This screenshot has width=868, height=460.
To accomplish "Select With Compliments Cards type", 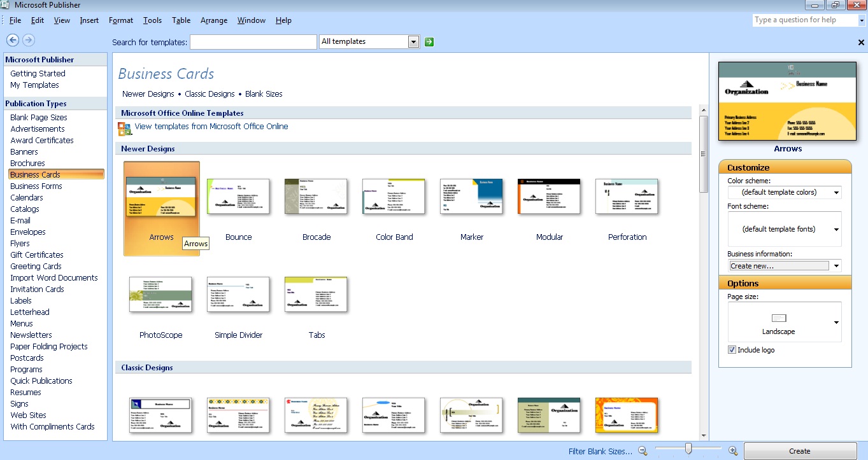I will (52, 427).
